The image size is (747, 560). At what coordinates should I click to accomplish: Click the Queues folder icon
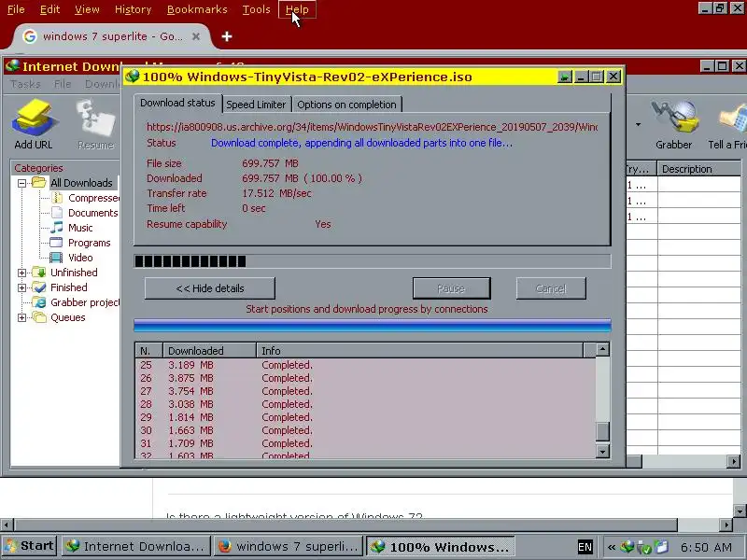pyautogui.click(x=39, y=317)
